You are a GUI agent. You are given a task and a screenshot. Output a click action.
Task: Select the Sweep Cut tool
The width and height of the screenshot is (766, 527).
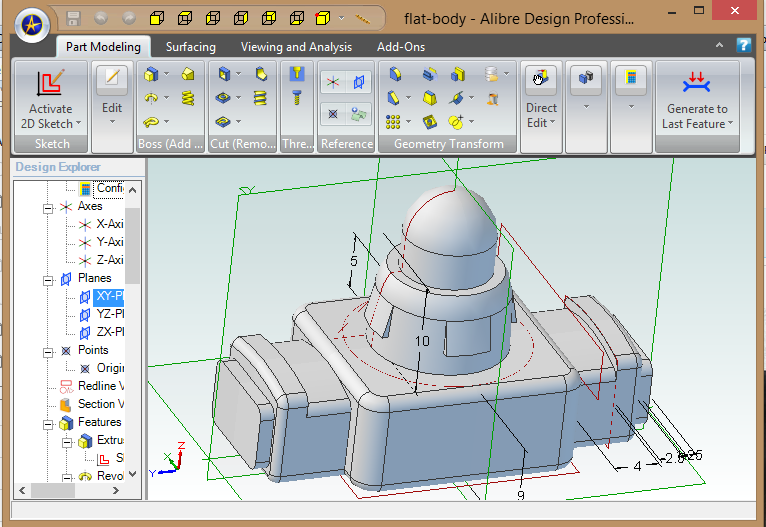pos(223,121)
